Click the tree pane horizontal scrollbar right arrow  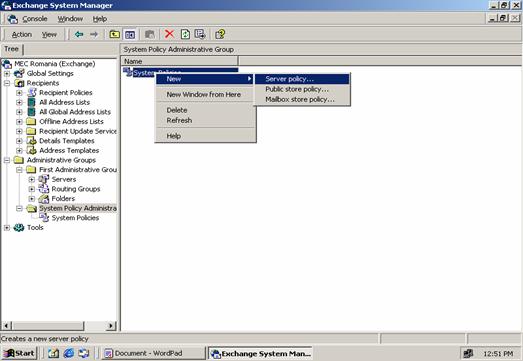[x=111, y=325]
